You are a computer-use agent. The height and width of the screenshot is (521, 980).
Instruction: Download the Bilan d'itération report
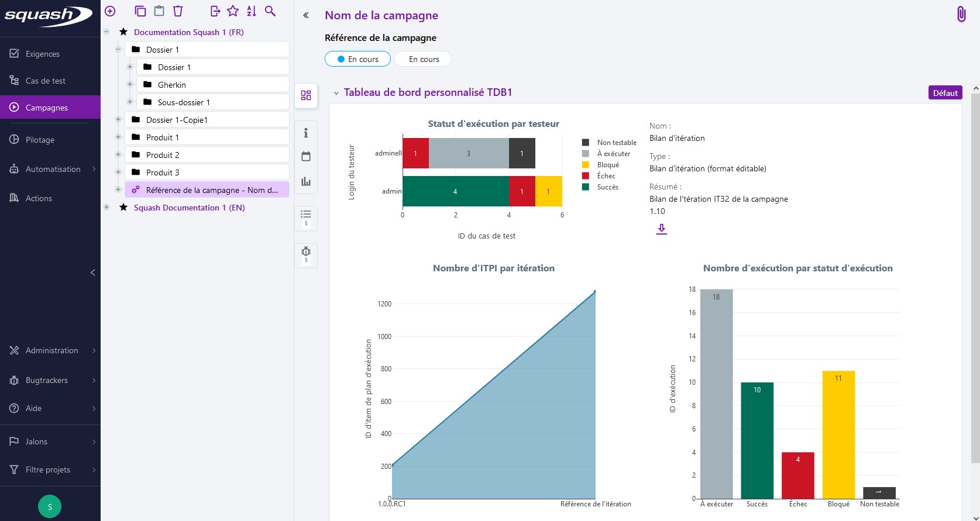(661, 229)
